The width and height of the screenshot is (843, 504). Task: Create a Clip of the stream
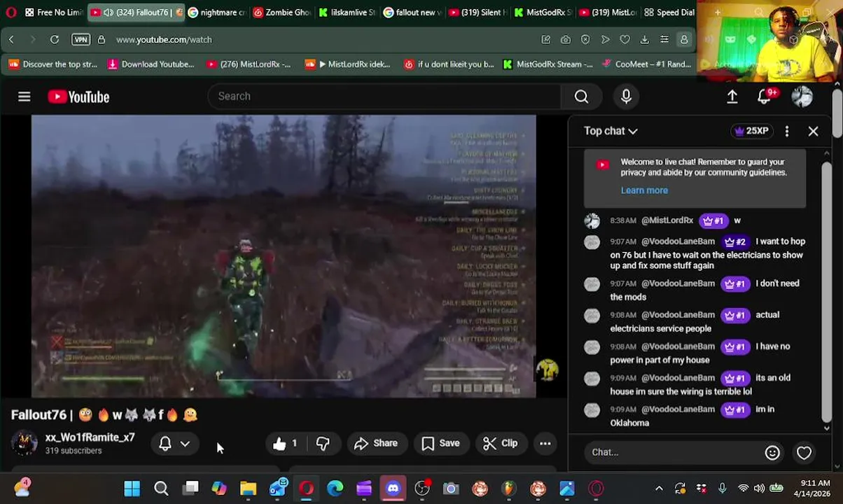point(501,443)
